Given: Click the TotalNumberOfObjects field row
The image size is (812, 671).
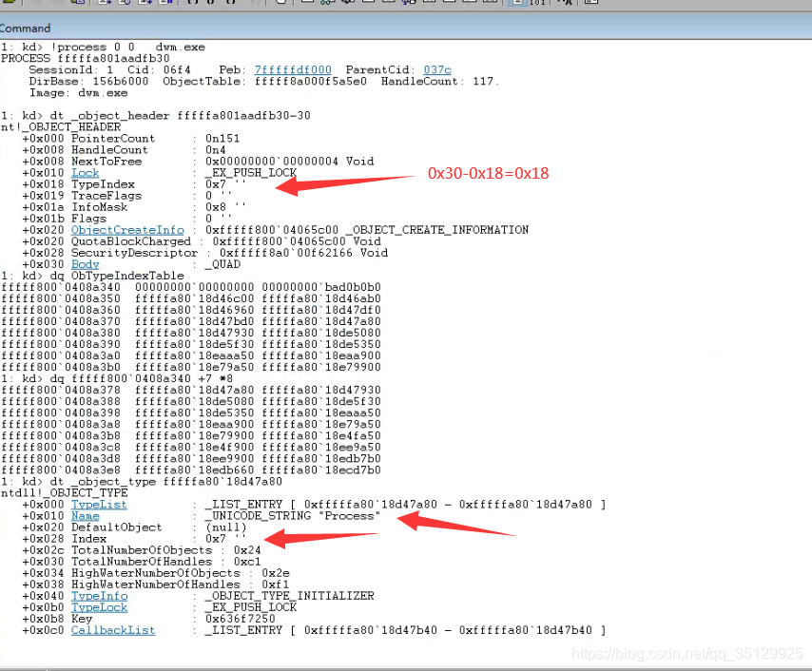Looking at the screenshot, I should (142, 550).
